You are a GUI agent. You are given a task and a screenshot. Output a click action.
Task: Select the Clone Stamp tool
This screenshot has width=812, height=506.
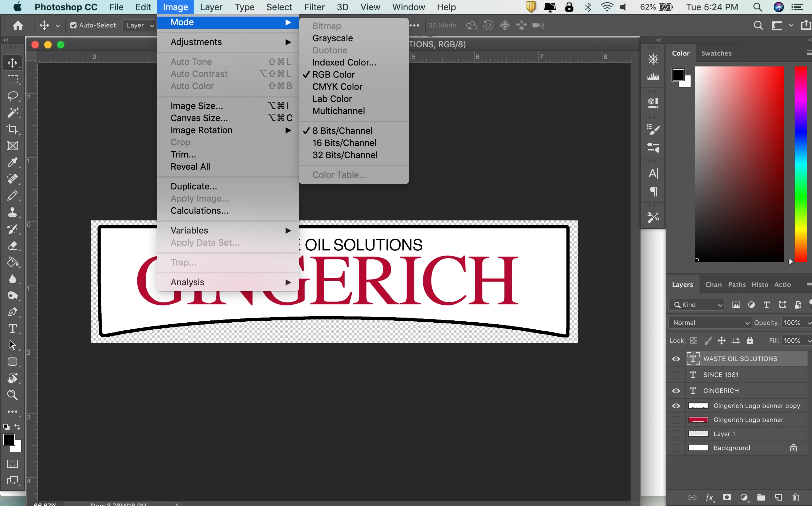pyautogui.click(x=13, y=212)
